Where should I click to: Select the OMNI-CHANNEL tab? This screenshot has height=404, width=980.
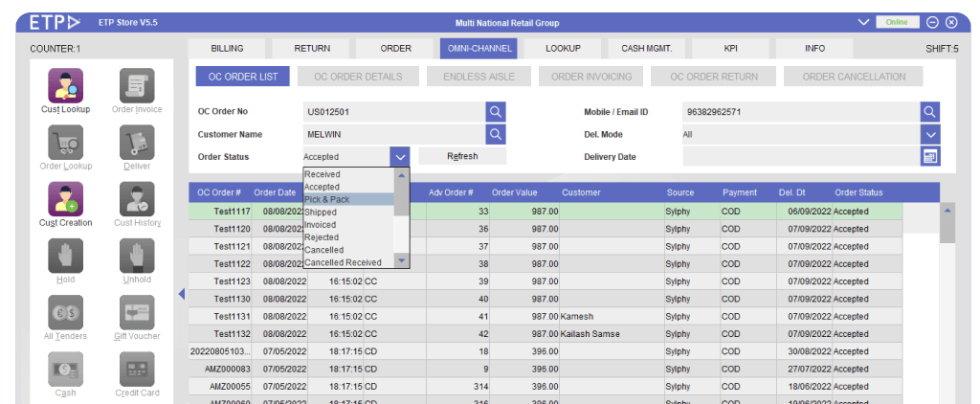coord(479,48)
